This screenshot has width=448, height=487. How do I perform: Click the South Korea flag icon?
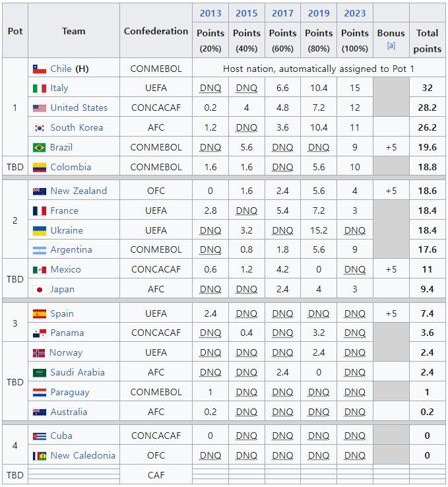39,128
